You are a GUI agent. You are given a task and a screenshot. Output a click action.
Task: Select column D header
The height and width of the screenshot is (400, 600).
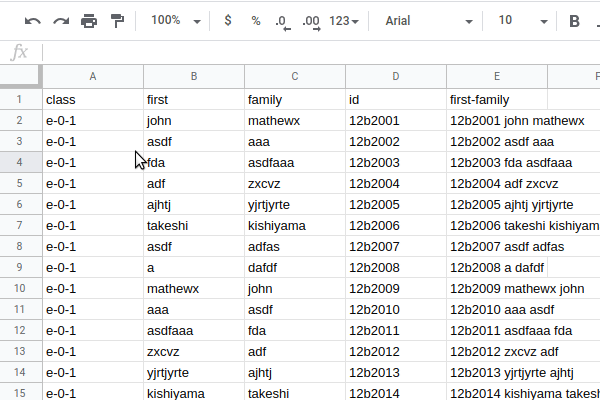coord(396,77)
